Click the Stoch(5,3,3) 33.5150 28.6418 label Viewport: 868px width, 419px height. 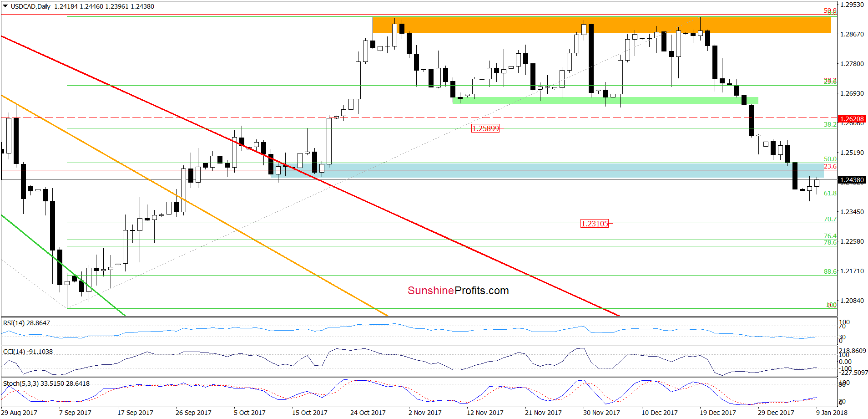[x=46, y=383]
